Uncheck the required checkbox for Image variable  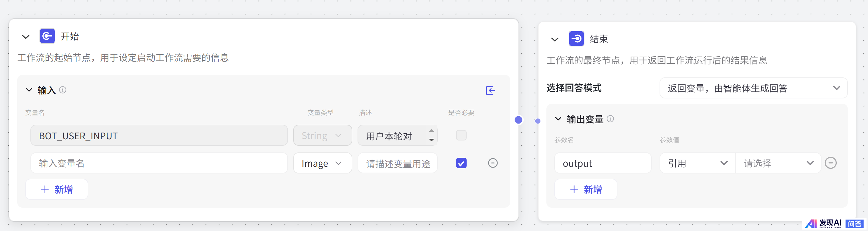point(461,163)
